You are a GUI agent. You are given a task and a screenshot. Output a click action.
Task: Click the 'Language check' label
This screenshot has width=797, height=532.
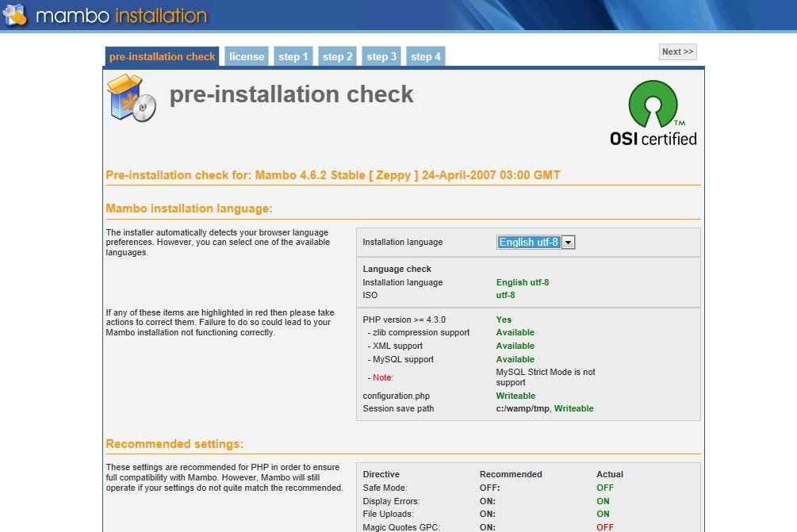[x=397, y=269]
